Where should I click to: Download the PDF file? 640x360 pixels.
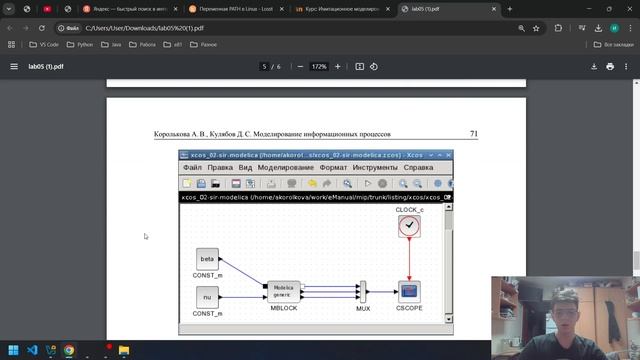pos(594,67)
